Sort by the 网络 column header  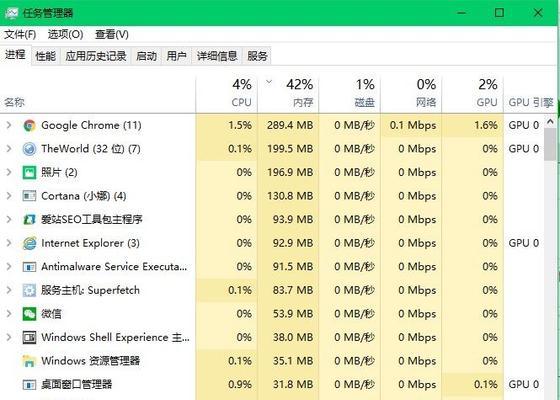click(x=411, y=94)
